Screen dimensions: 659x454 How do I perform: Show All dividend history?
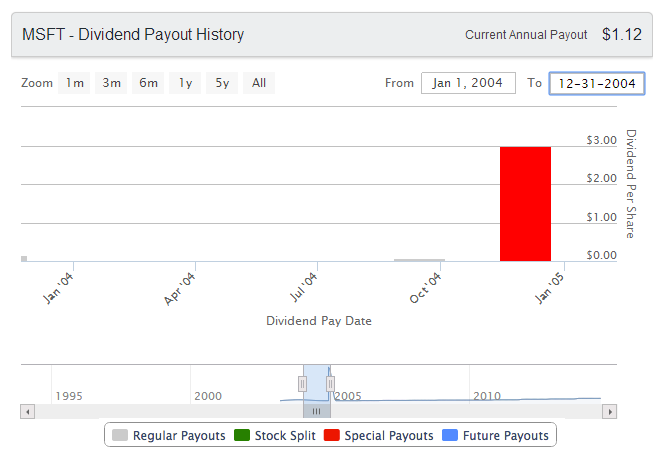[x=259, y=83]
